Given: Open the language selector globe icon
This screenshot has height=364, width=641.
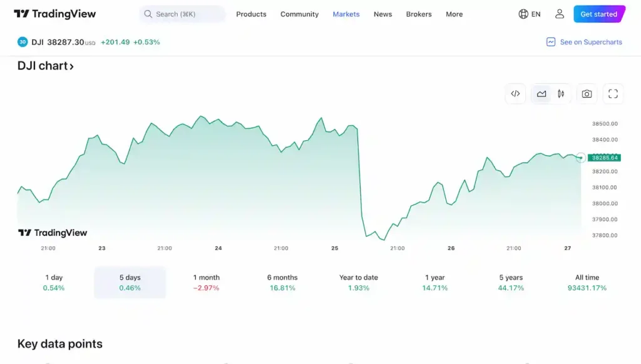Looking at the screenshot, I should point(524,14).
